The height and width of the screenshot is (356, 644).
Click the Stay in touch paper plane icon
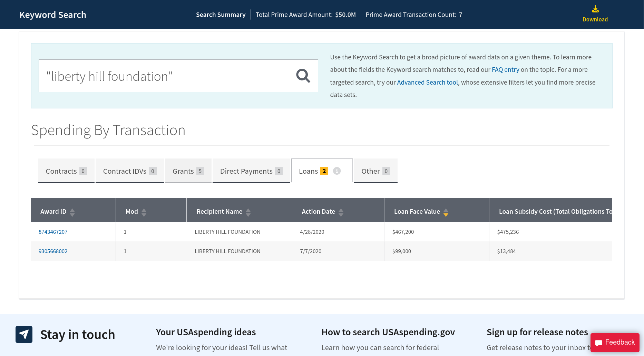[24, 334]
